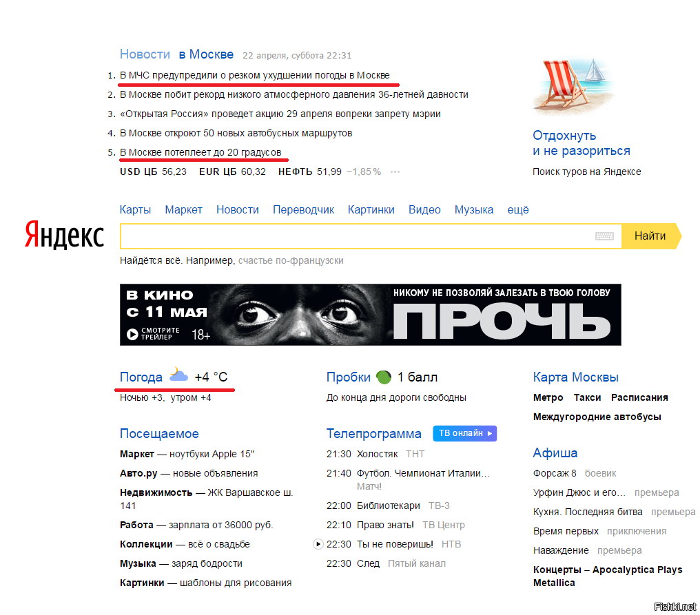Open news about МЧС weather warning
The image size is (700, 615).
click(254, 76)
